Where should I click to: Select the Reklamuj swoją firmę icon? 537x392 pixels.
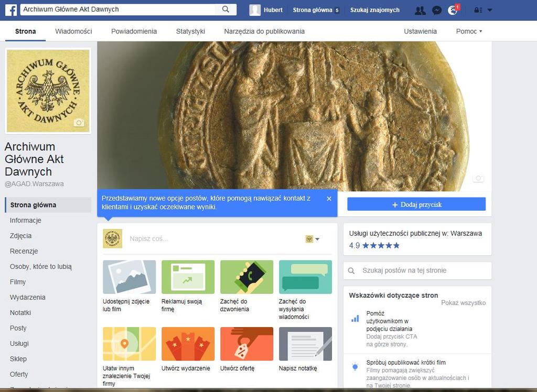pos(188,277)
